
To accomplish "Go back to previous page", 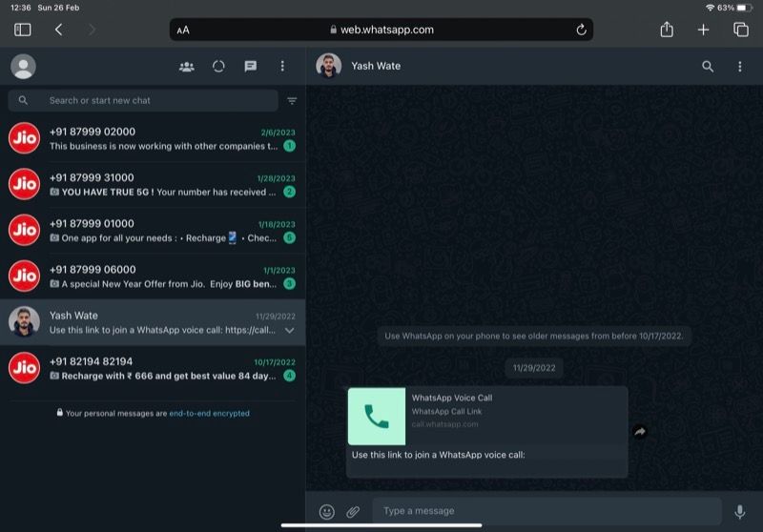I will pos(58,30).
